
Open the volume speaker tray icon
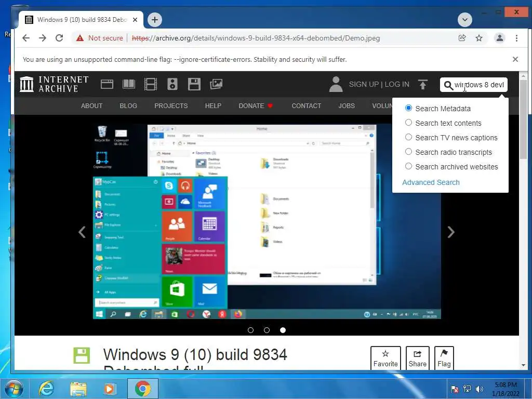click(480, 389)
